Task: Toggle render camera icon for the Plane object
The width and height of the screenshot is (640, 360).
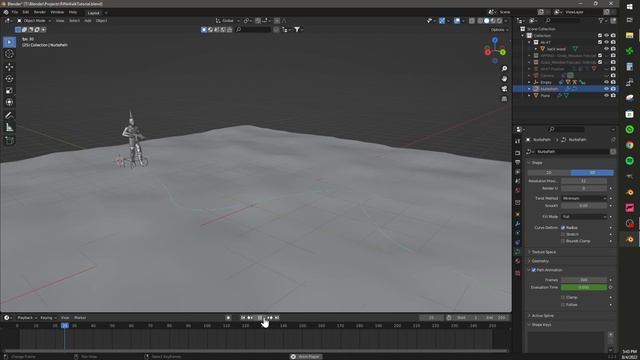Action: (x=613, y=96)
